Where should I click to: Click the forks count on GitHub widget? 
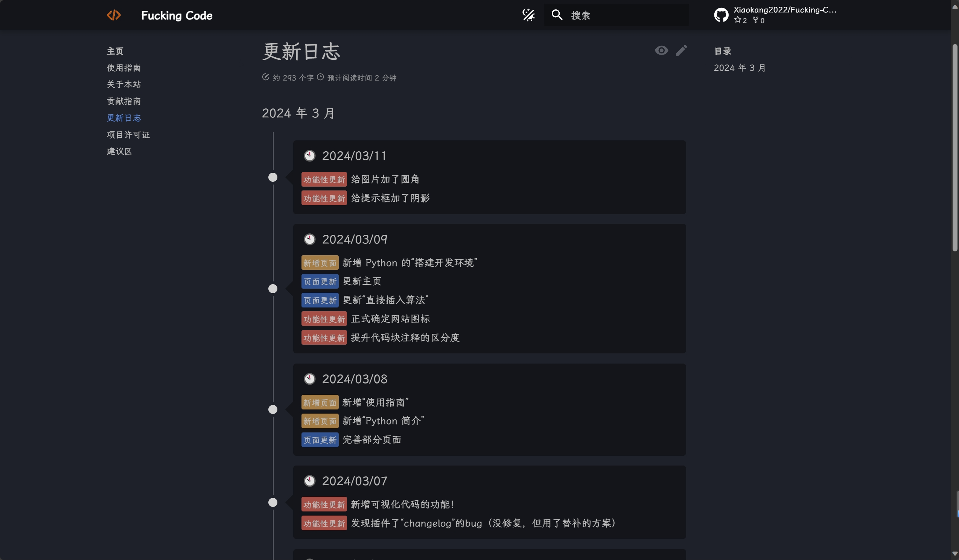tap(759, 20)
